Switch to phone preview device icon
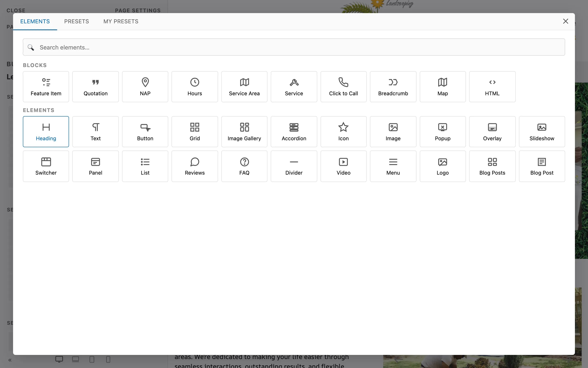Image resolution: width=588 pixels, height=368 pixels. 108,359
